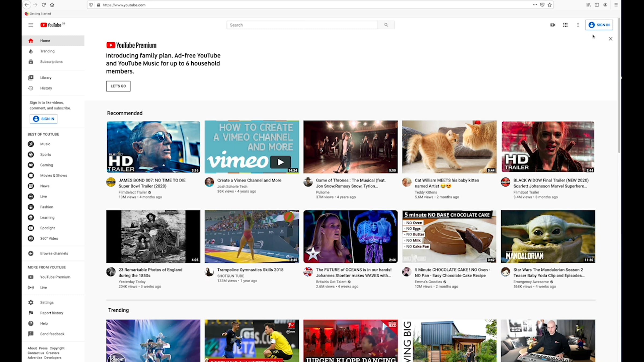Open the Firefox library icon
The image size is (644, 362).
tap(588, 5)
